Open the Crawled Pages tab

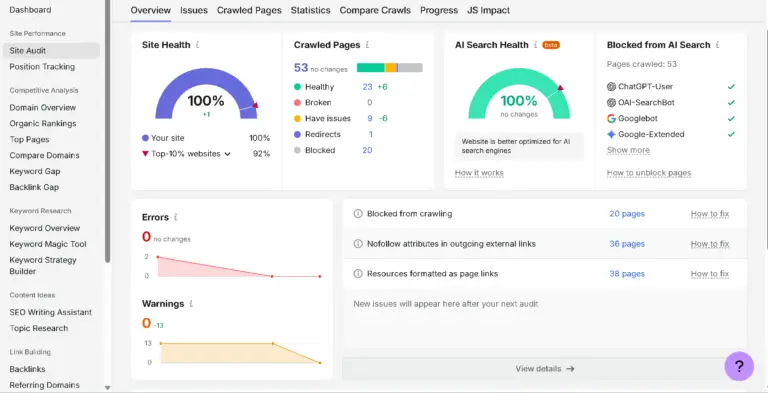click(x=249, y=10)
